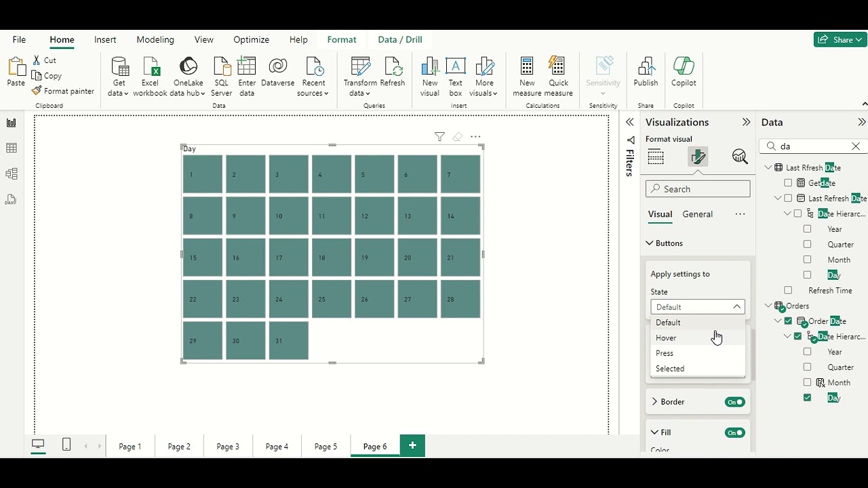Open Copilot pane
The width and height of the screenshot is (868, 488).
click(x=684, y=73)
